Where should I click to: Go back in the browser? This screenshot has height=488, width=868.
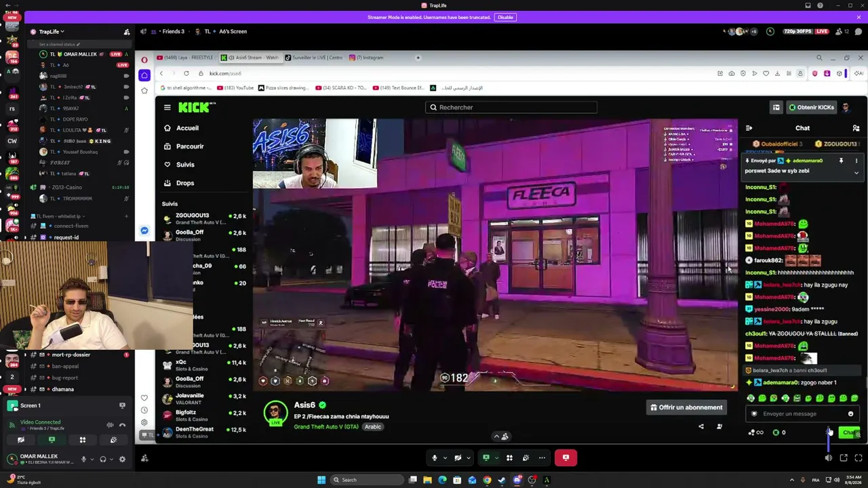[161, 73]
